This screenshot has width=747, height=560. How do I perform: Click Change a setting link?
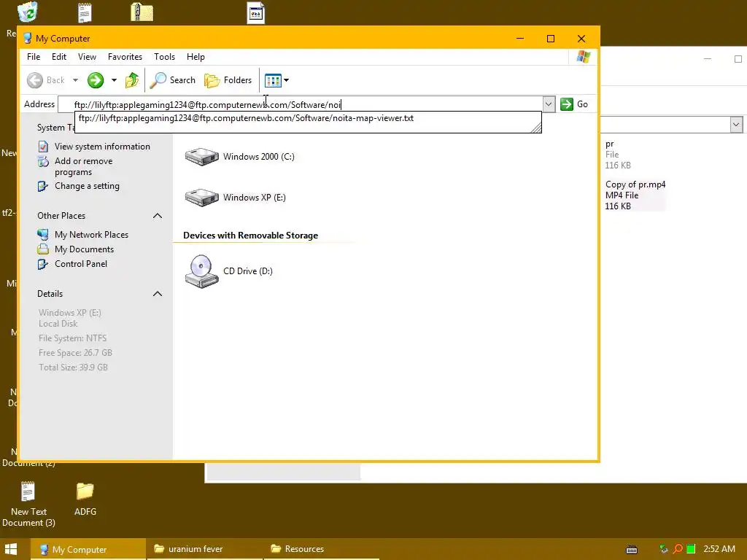click(88, 186)
